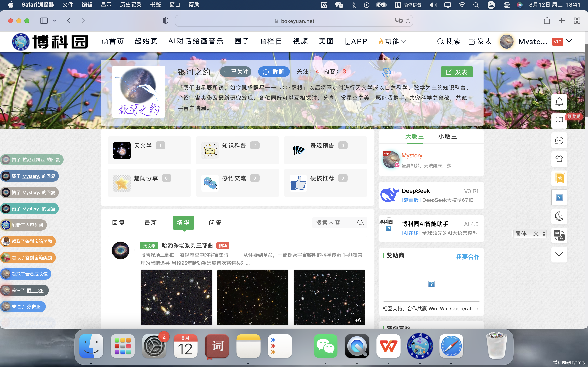Expand the 功能 dropdown in navigation
588x367 pixels.
(392, 42)
